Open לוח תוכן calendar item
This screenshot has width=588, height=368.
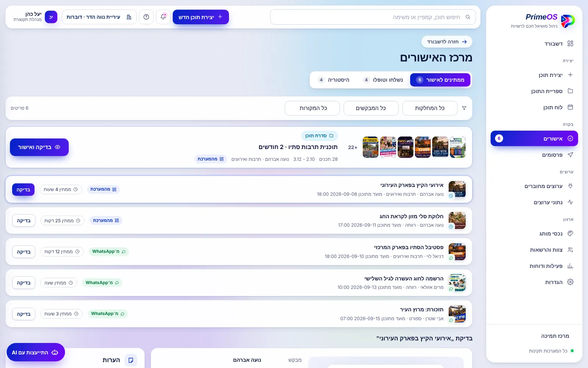click(534, 107)
